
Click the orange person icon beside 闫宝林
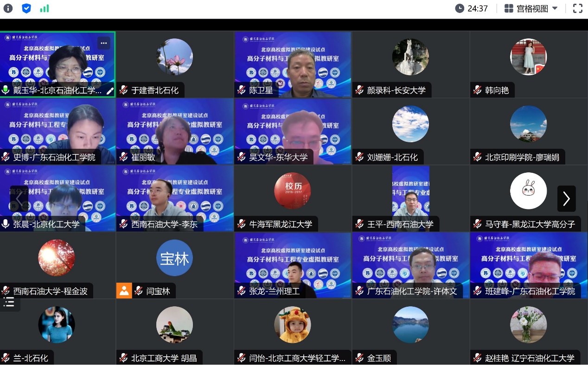pos(124,291)
